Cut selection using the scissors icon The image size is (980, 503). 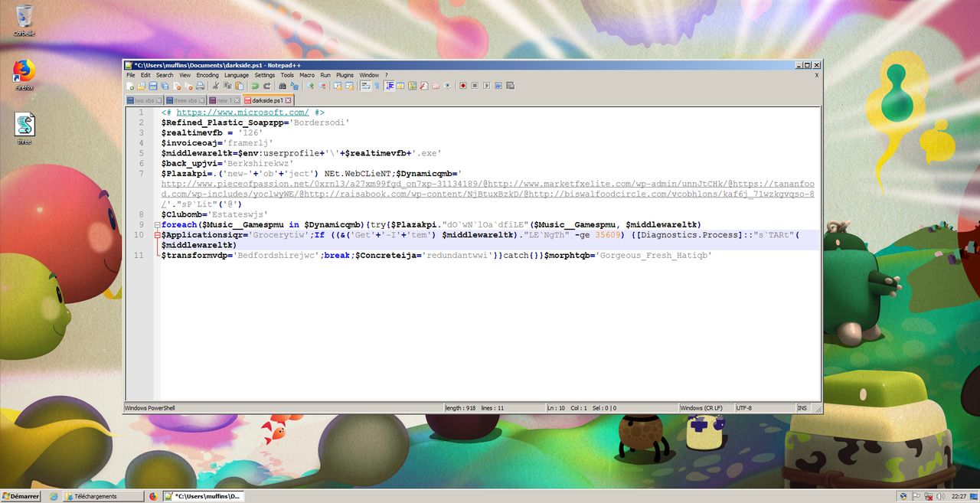point(215,86)
